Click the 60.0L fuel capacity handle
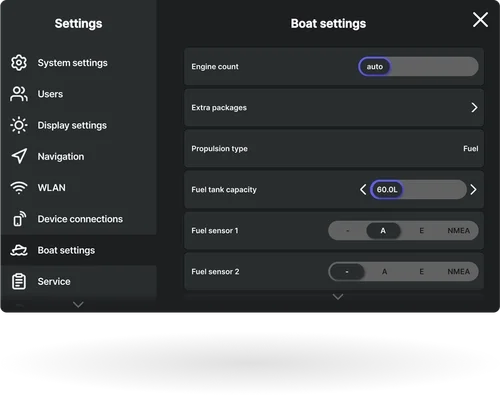This screenshot has width=500, height=395. 387,189
